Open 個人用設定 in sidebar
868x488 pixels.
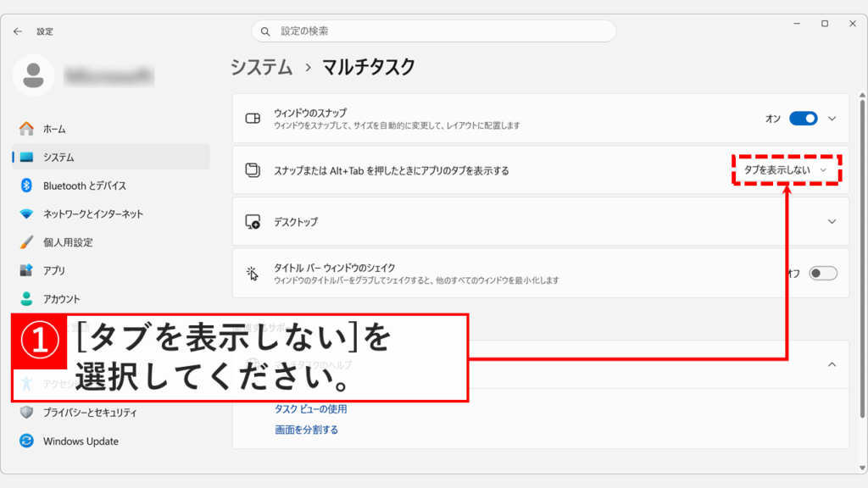tap(111, 242)
